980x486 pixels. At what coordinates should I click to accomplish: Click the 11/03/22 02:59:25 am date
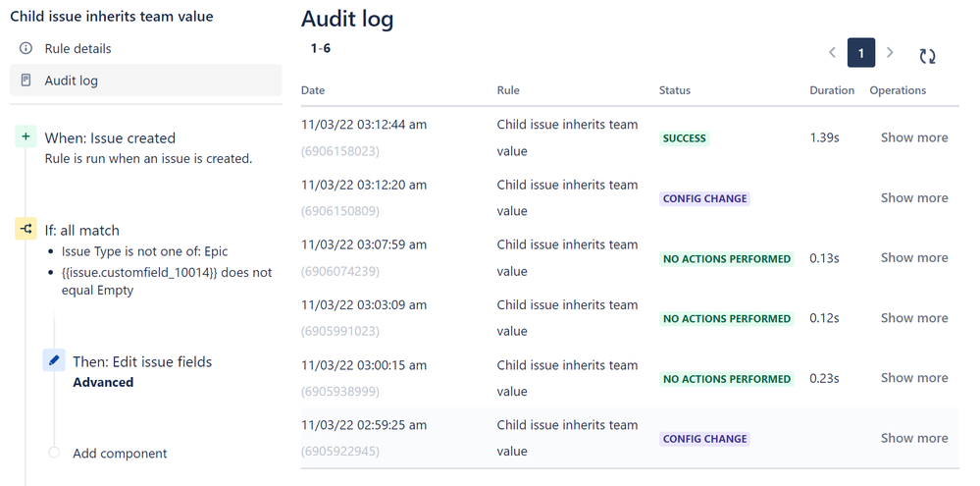coord(364,425)
